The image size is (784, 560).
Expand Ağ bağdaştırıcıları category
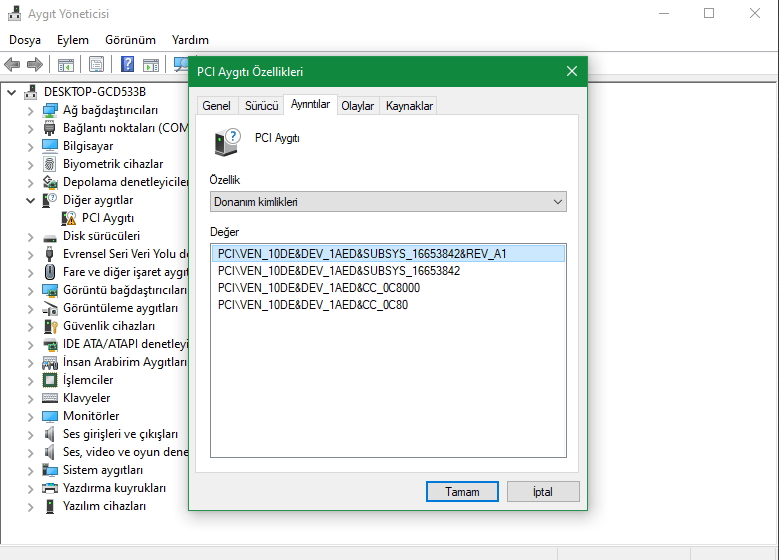[30, 110]
